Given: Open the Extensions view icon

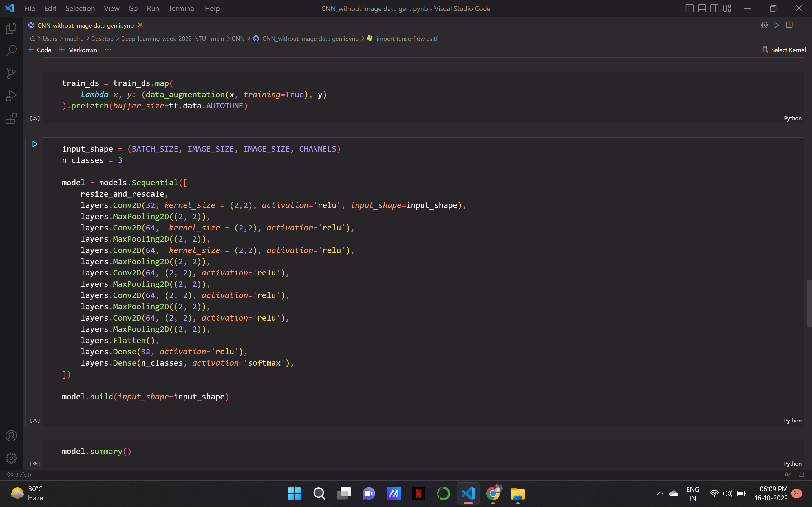Looking at the screenshot, I should 11,118.
